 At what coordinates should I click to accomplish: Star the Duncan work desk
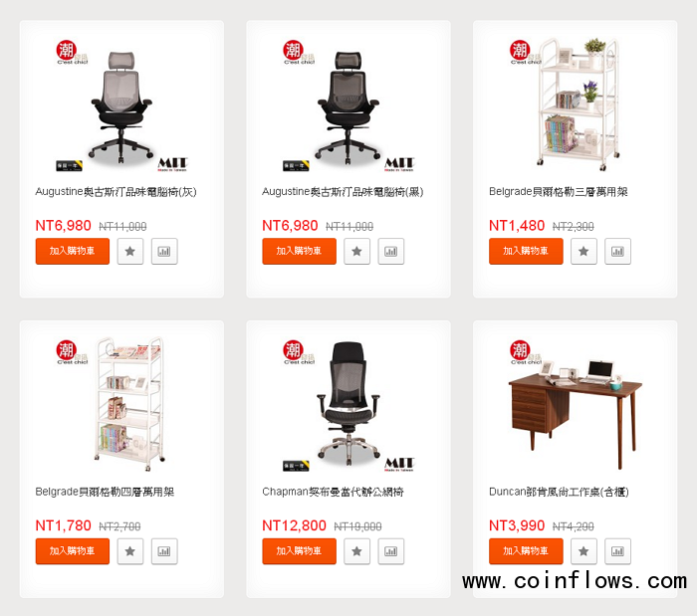coord(583,551)
